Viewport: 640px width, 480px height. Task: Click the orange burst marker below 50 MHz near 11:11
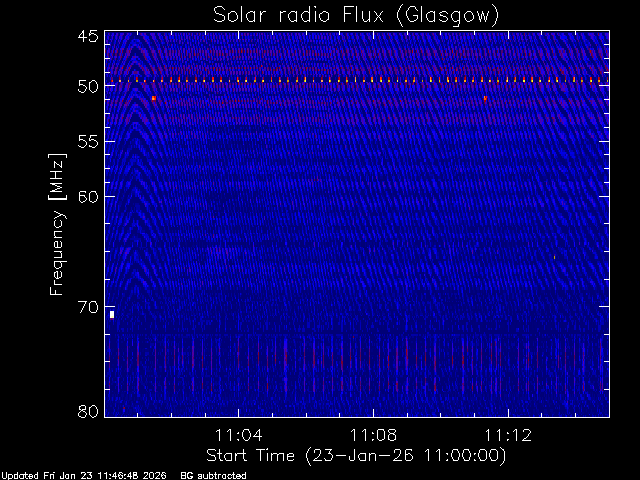click(x=485, y=98)
